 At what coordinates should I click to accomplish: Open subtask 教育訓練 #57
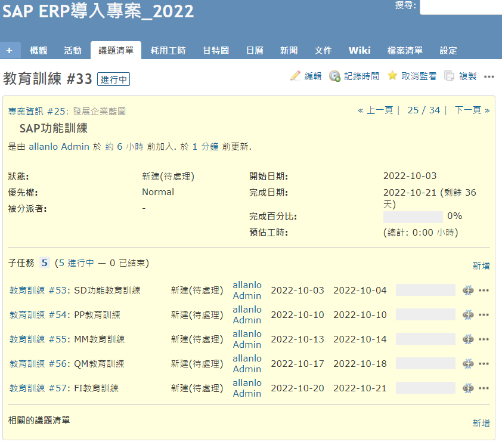click(x=38, y=388)
